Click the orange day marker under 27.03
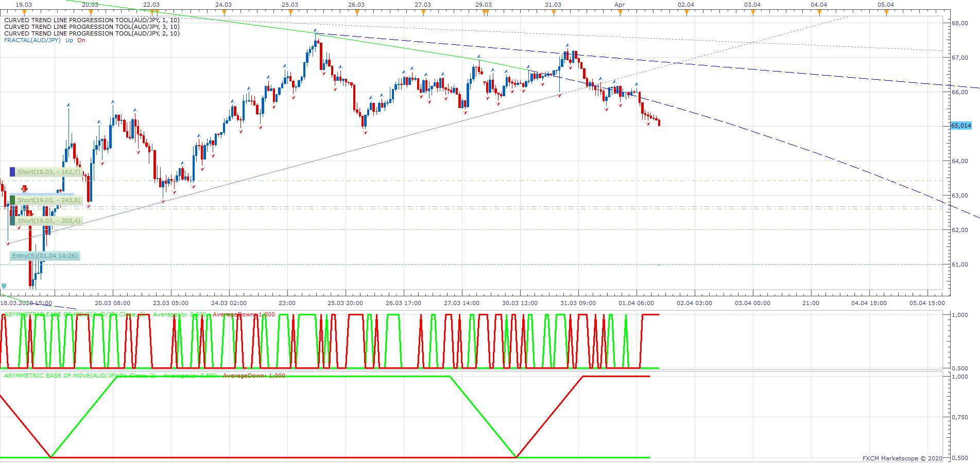 pyautogui.click(x=423, y=12)
